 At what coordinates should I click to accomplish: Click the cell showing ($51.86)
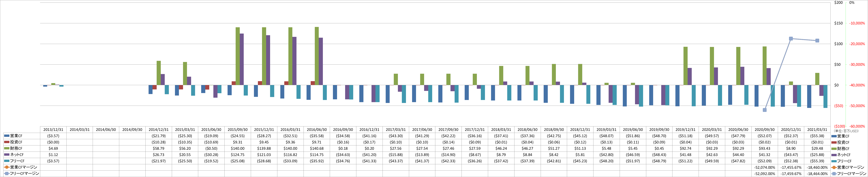tap(633, 136)
